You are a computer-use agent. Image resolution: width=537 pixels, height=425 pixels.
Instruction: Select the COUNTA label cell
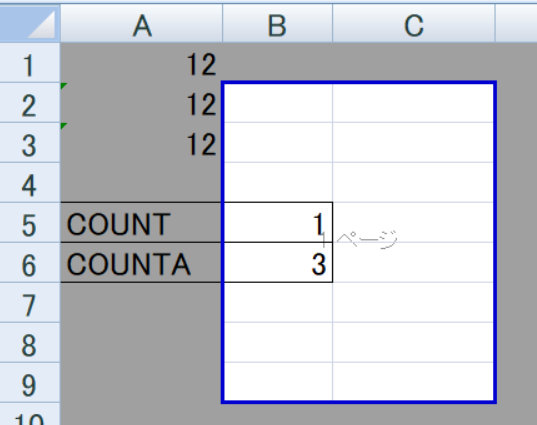(141, 262)
